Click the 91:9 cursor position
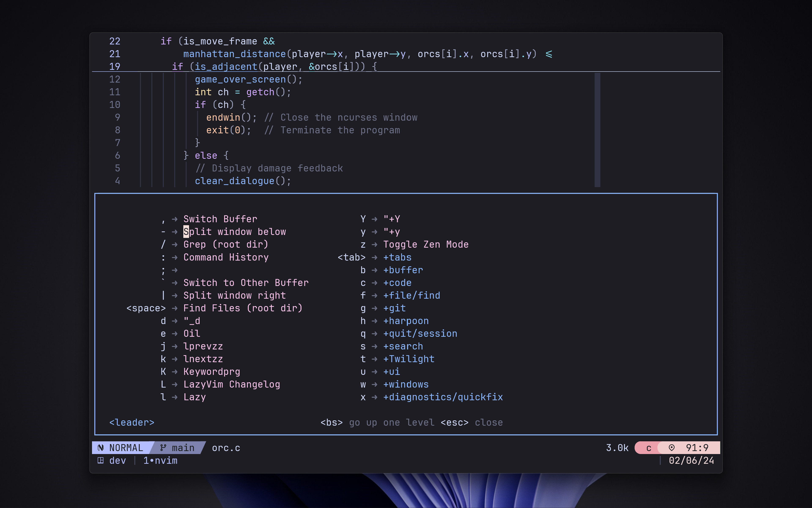This screenshot has height=508, width=812. (x=697, y=448)
